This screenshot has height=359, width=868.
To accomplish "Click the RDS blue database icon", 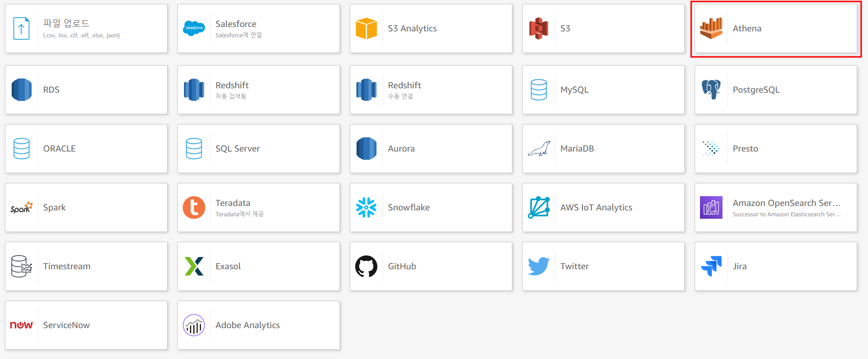I will [x=22, y=90].
